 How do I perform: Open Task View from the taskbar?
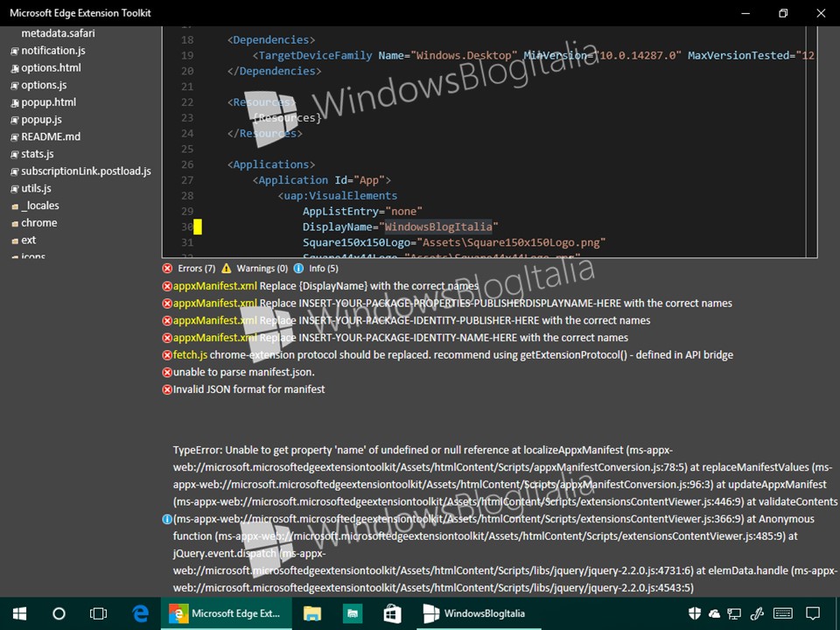(x=99, y=613)
